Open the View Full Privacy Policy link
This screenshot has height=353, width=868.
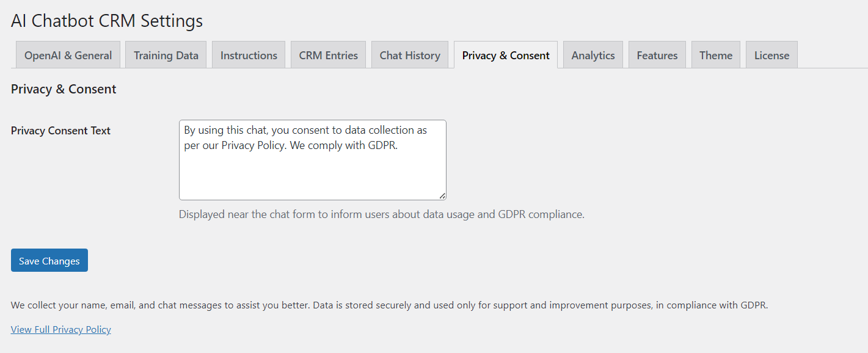coord(60,329)
